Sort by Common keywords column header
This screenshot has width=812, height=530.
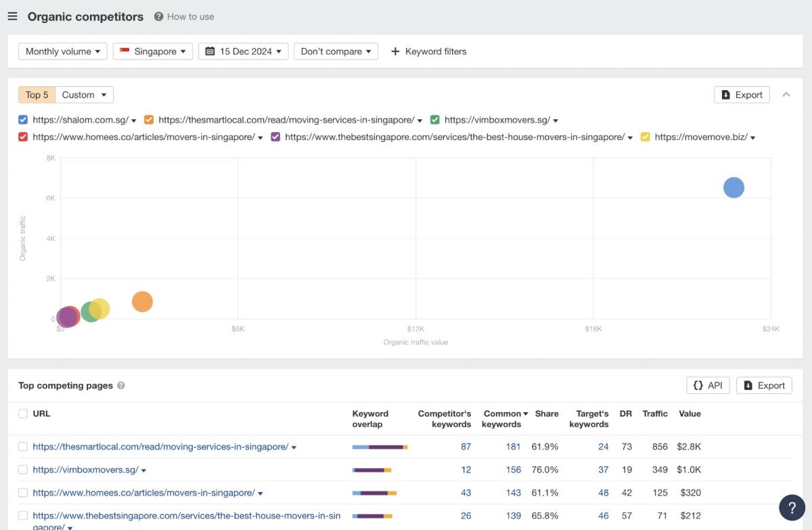tap(502, 418)
